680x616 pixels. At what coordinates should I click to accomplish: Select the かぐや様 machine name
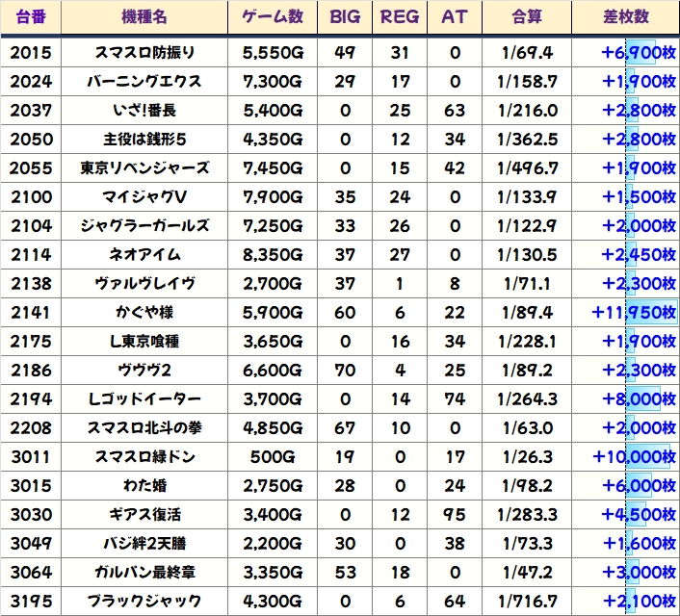[x=144, y=312]
